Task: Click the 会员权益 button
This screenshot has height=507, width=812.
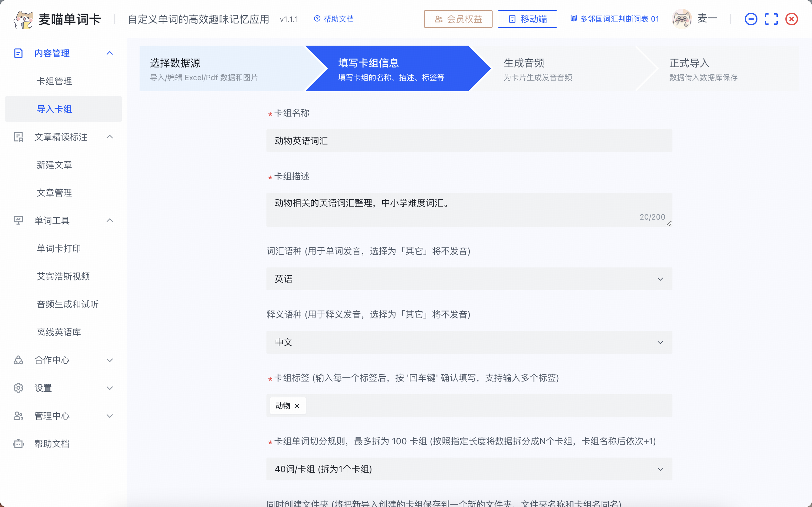Action: pos(458,19)
